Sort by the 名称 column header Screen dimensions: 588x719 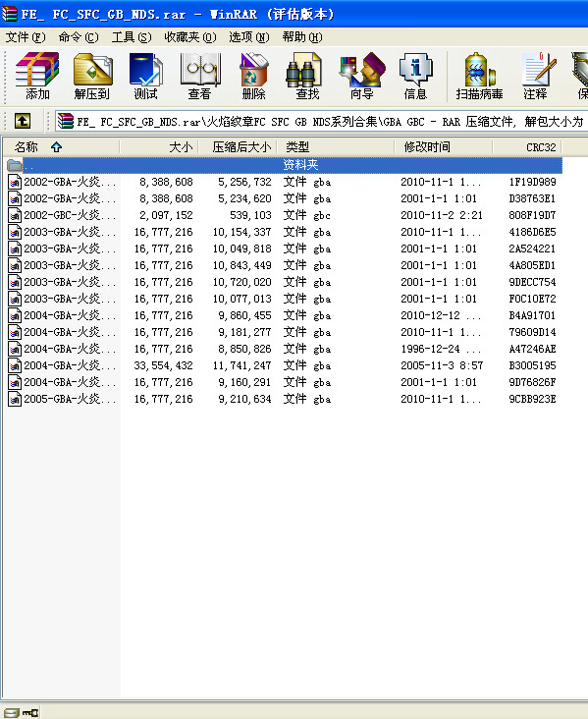pyautogui.click(x=62, y=147)
